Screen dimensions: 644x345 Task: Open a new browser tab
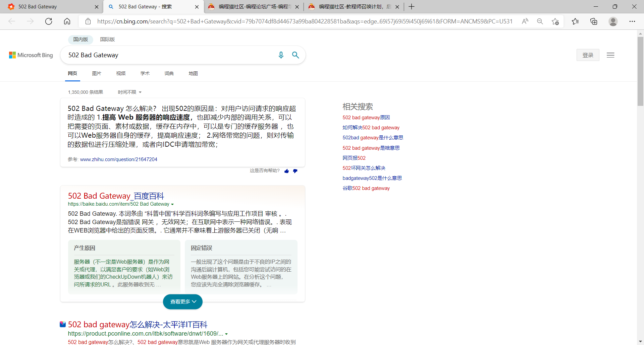(412, 7)
